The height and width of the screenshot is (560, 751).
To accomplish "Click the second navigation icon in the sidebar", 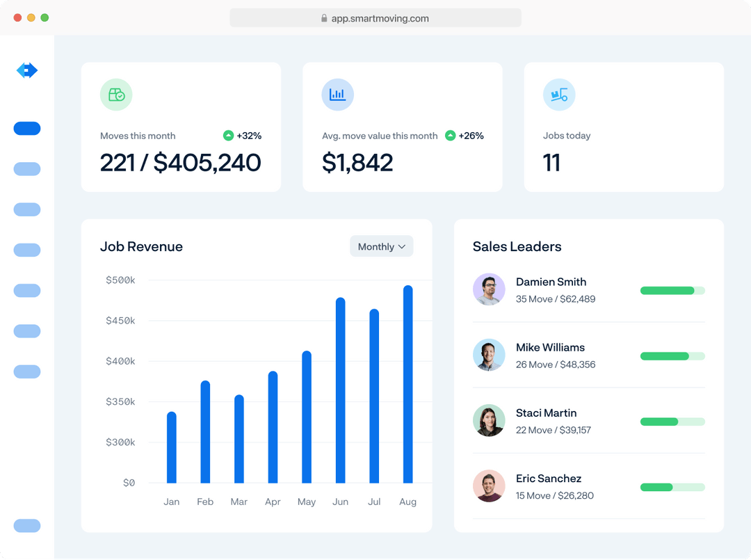I will pos(26,168).
